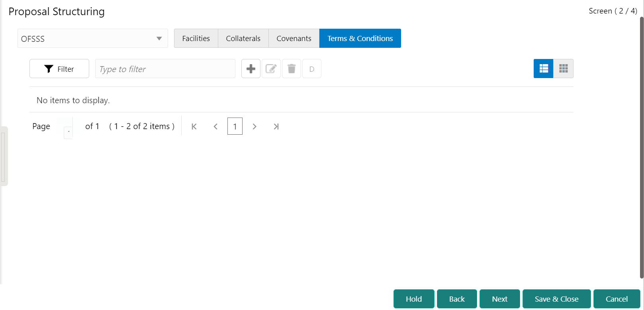Go to the previous page

click(215, 126)
